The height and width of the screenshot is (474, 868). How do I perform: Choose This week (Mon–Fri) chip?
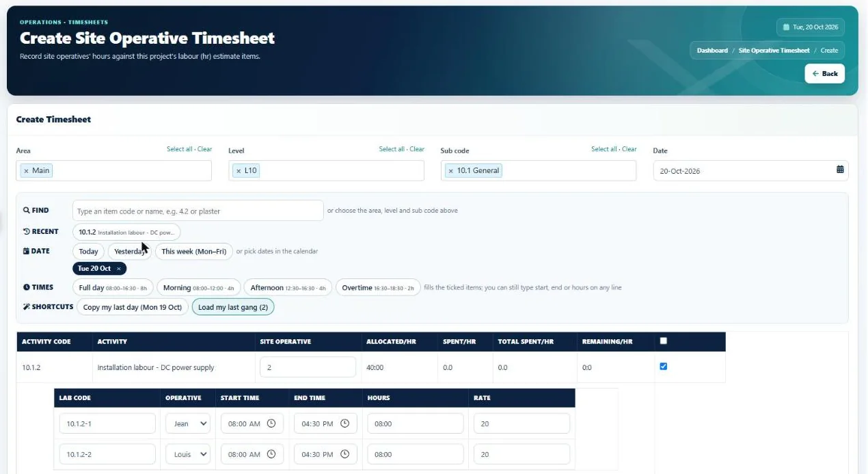click(x=194, y=251)
